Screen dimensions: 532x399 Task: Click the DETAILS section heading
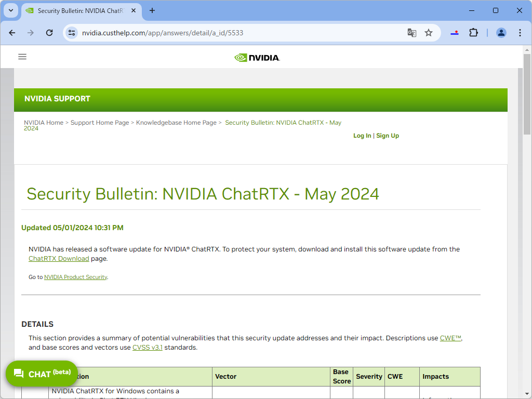click(37, 324)
